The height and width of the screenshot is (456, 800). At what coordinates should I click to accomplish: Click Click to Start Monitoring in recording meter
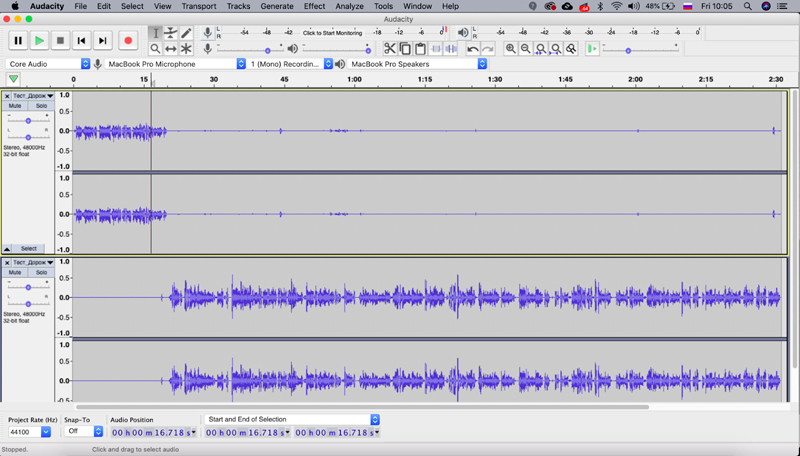click(x=333, y=33)
